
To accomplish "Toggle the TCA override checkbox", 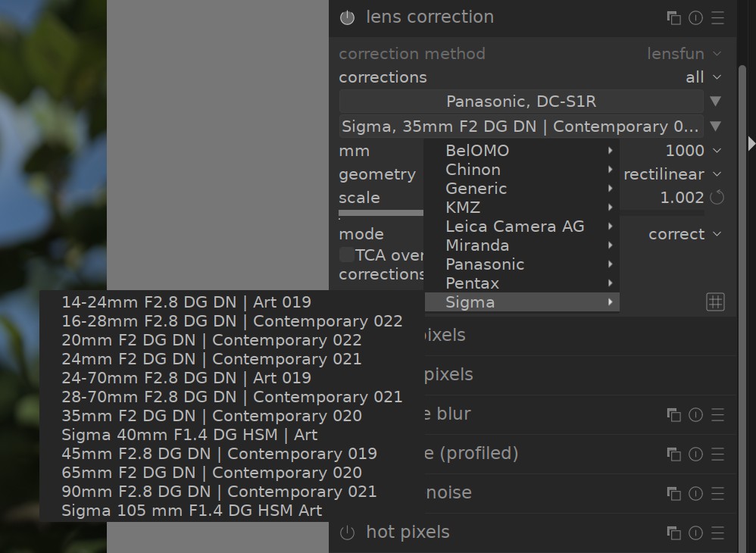I will 347,255.
